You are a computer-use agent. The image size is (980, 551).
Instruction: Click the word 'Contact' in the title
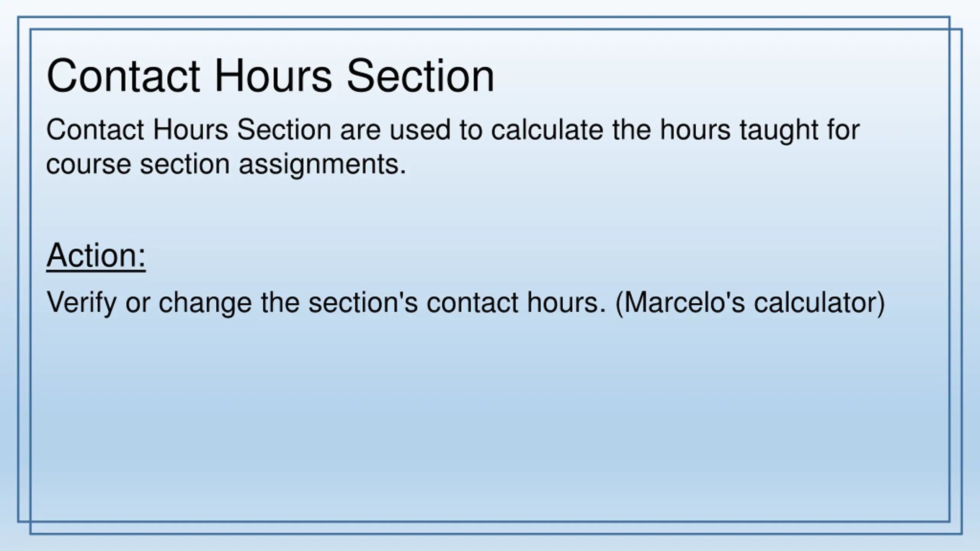coord(123,76)
